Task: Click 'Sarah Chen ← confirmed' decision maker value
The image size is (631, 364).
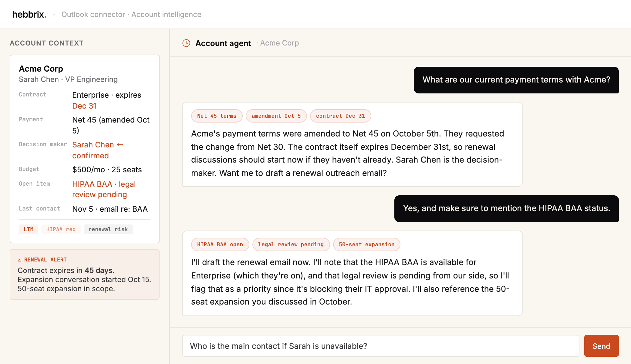Action: pos(98,150)
